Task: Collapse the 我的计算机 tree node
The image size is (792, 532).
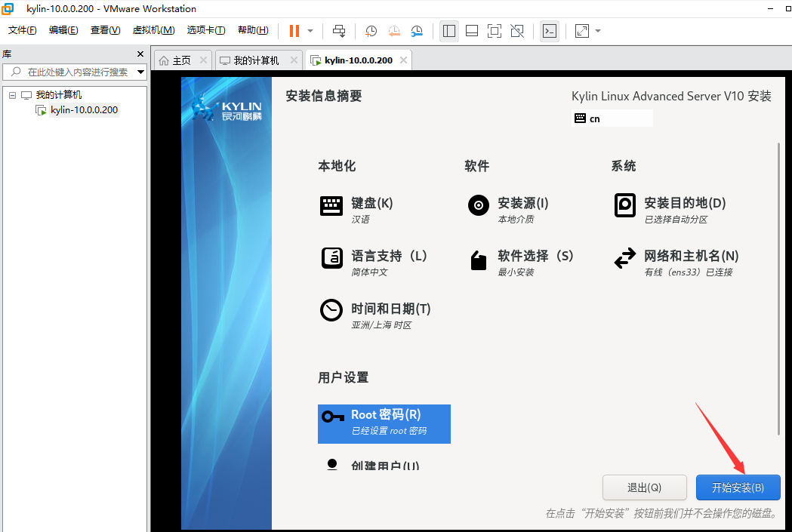Action: coord(12,95)
